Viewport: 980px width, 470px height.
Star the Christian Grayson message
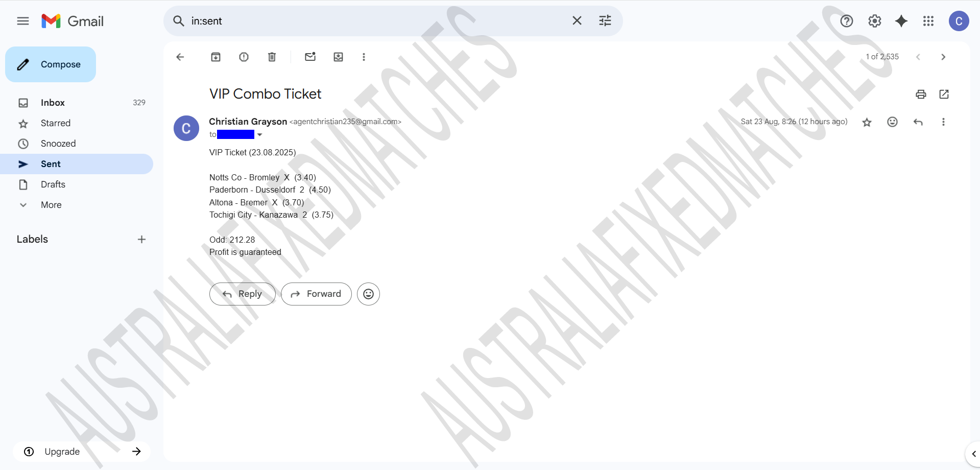tap(867, 122)
